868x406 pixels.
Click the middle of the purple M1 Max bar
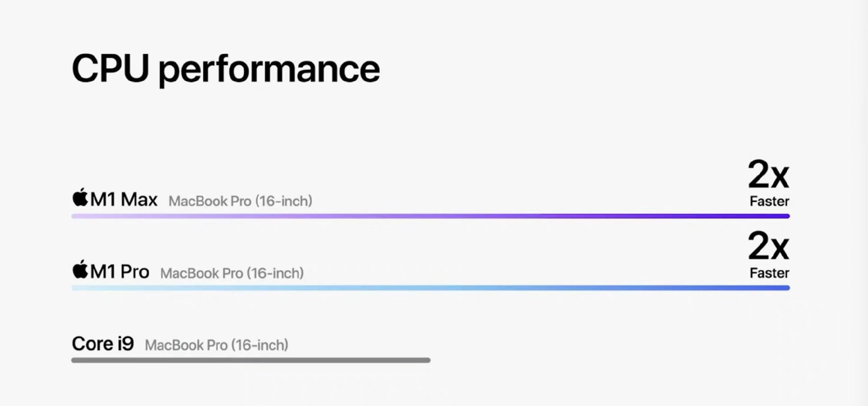point(430,216)
